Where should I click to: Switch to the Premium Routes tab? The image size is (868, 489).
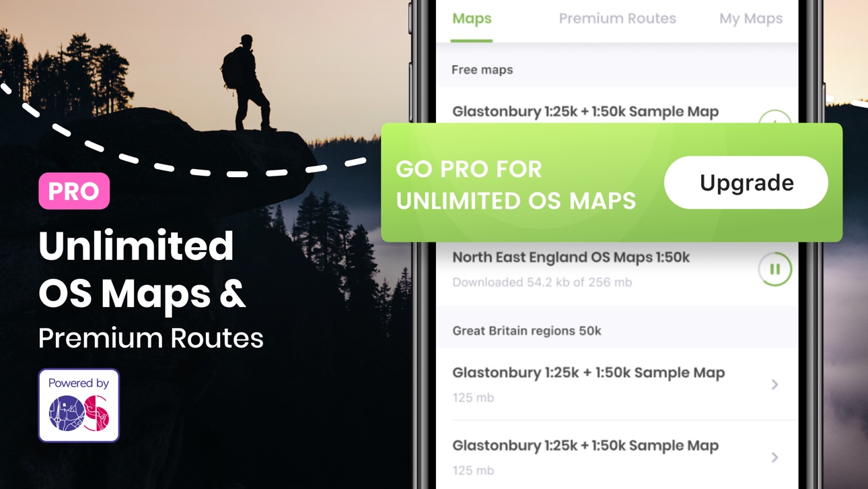pos(617,19)
